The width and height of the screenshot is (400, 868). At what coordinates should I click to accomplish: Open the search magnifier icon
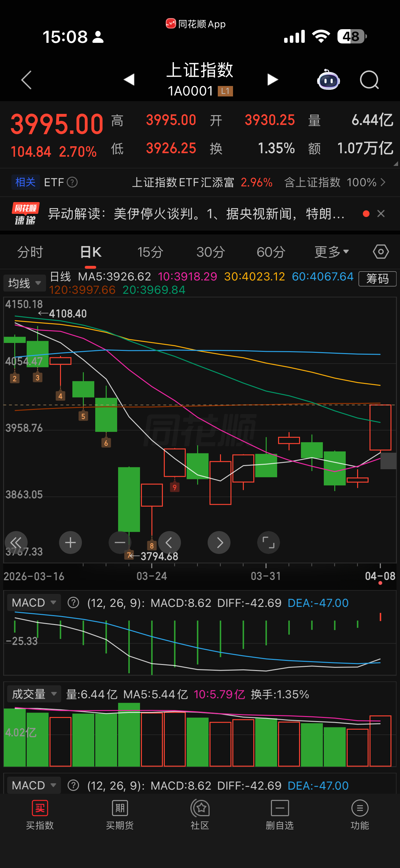coord(369,80)
